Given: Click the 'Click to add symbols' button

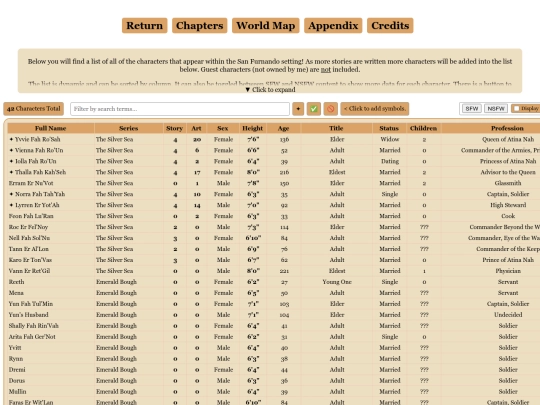Looking at the screenshot, I should [x=375, y=109].
